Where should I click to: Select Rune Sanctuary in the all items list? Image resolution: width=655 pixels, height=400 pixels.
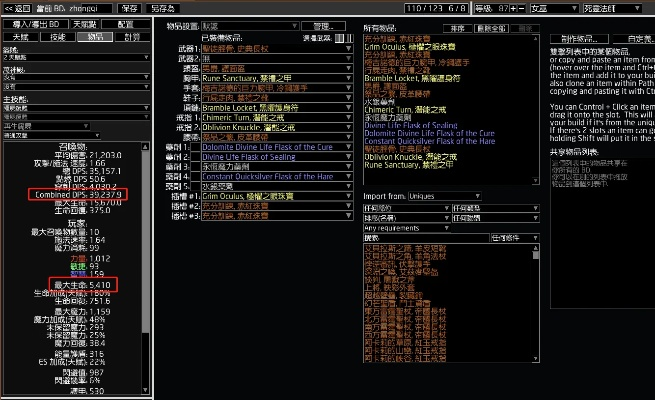click(x=409, y=165)
